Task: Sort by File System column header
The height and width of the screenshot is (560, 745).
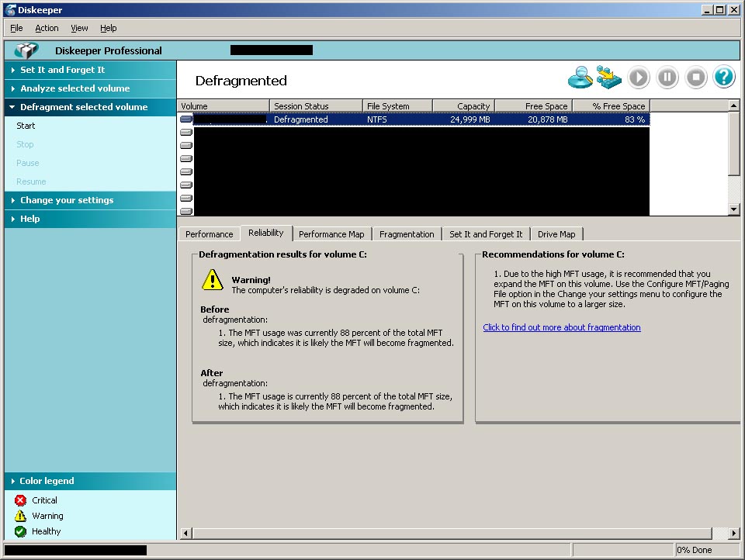Action: 397,106
